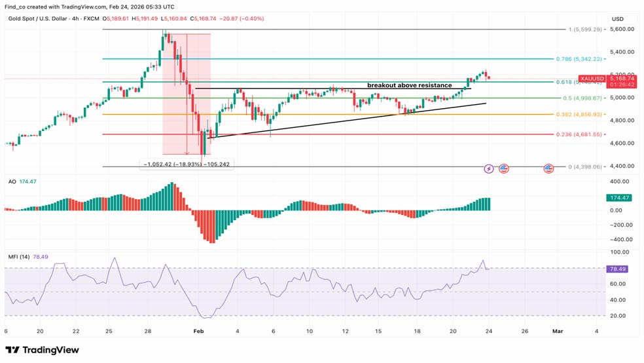Click the rightmost US flag event icon
The image size is (644, 363).
[x=549, y=169]
